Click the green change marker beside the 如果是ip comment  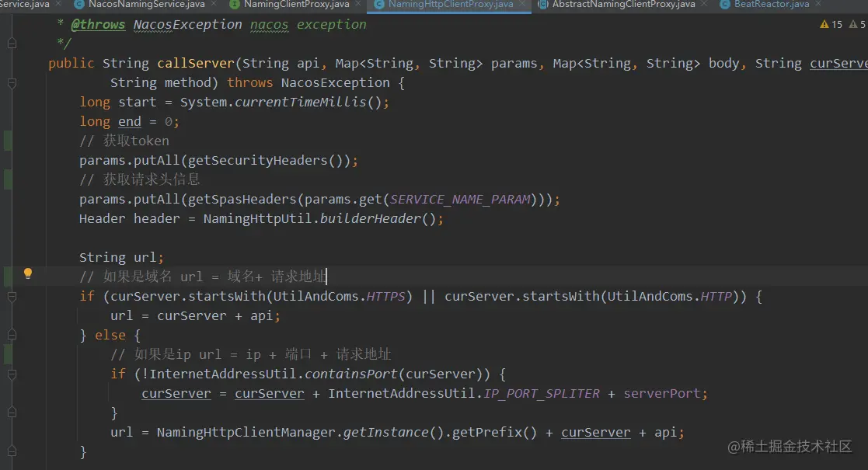[x=8, y=353]
